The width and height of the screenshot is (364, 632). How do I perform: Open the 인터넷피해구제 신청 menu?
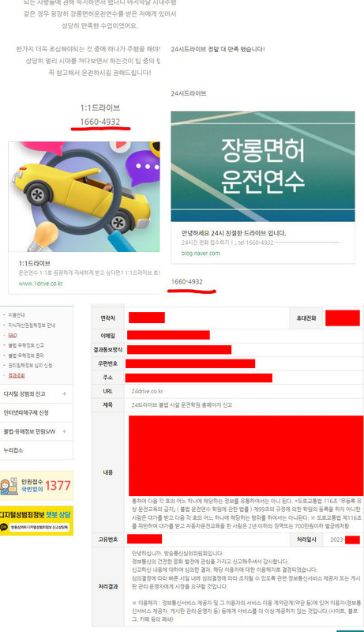coord(26,412)
